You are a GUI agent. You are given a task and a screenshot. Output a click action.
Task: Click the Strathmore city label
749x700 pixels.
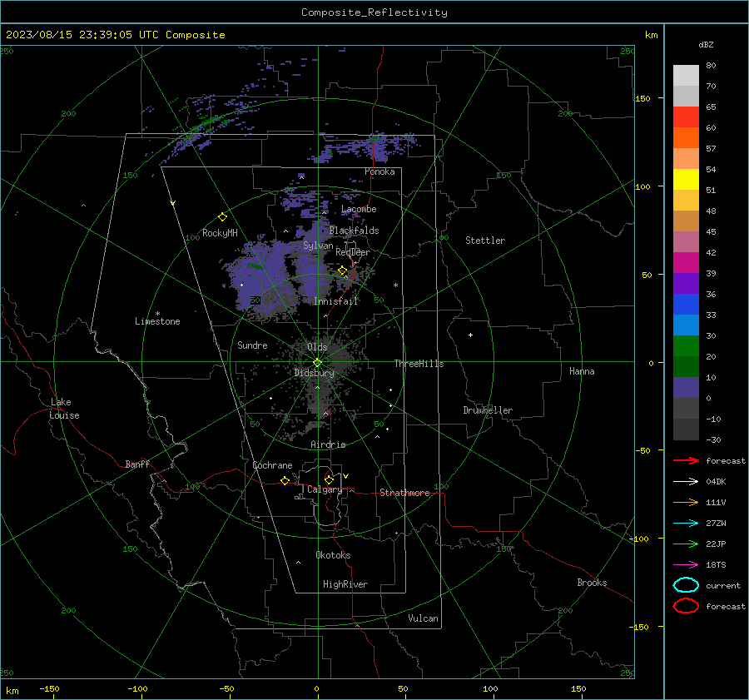pyautogui.click(x=404, y=493)
